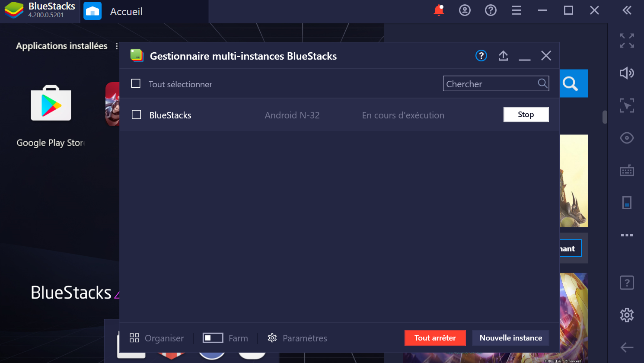Screen dimensions: 644x363
Task: Click the En cours d'exécution status
Action: 403,115
